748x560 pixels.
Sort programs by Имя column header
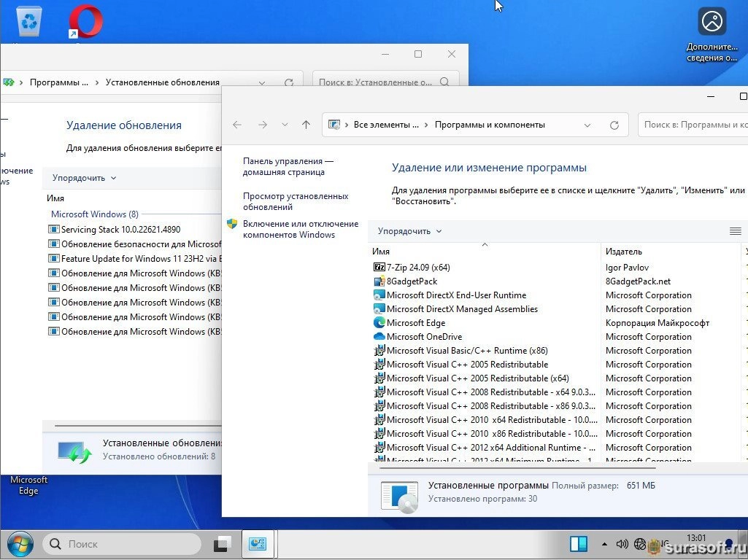[485, 251]
